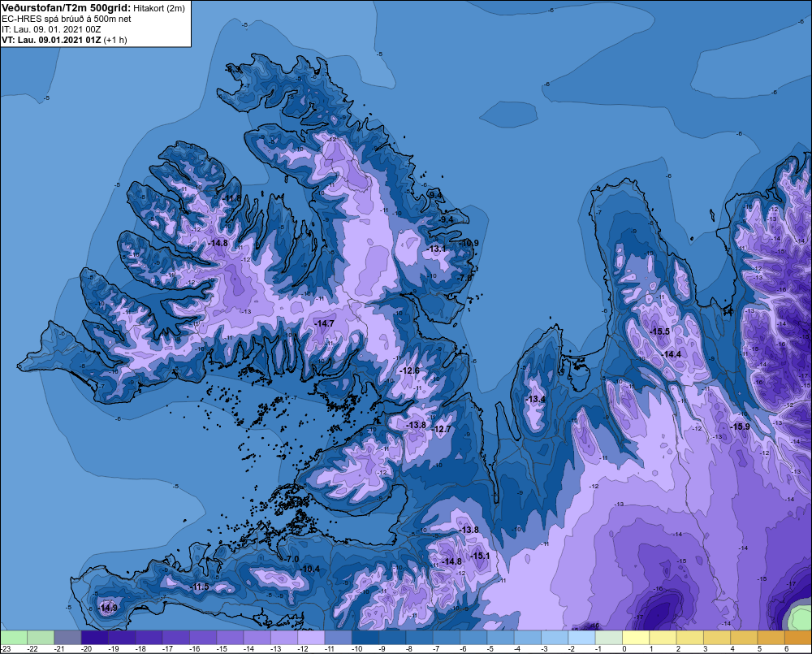Click the -13.4 temperature label on the map
This screenshot has width=812, height=654.
535,399
